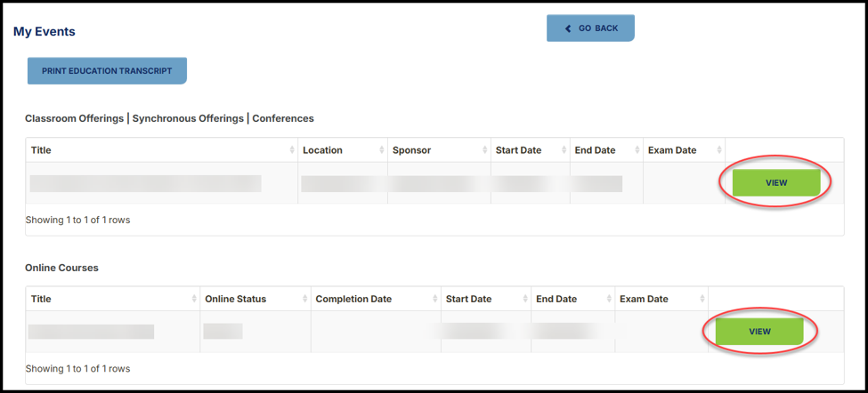
Task: Sort online courses by Start Date
Action: pos(486,299)
